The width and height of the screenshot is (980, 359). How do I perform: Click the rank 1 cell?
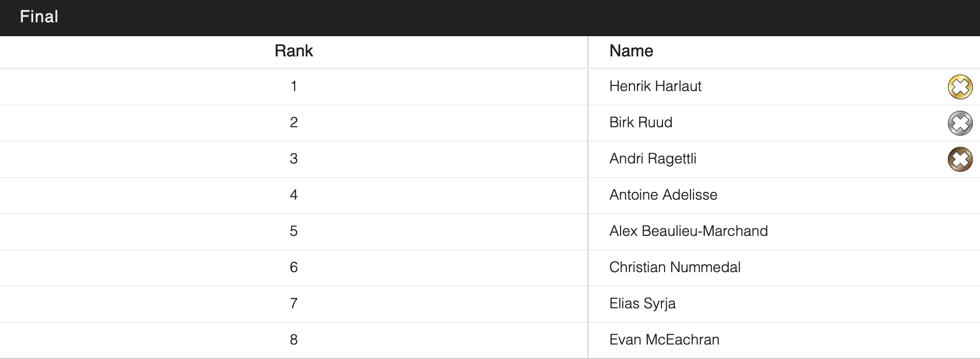(x=294, y=86)
